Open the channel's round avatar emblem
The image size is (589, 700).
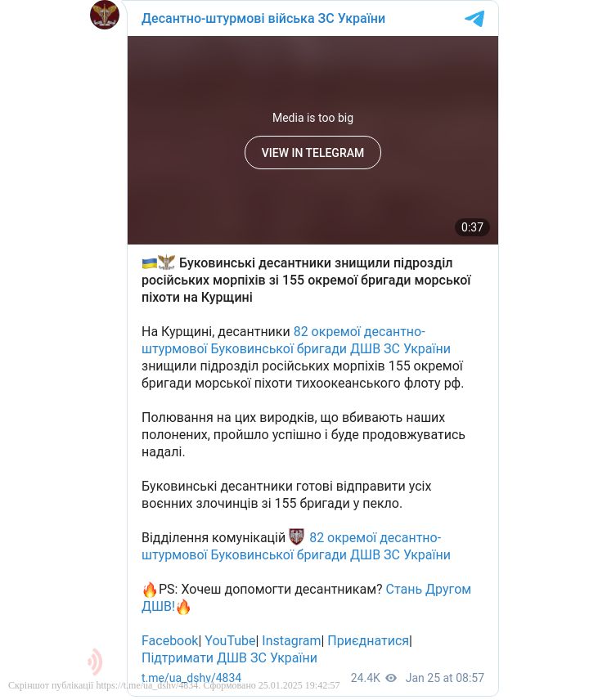tap(105, 15)
